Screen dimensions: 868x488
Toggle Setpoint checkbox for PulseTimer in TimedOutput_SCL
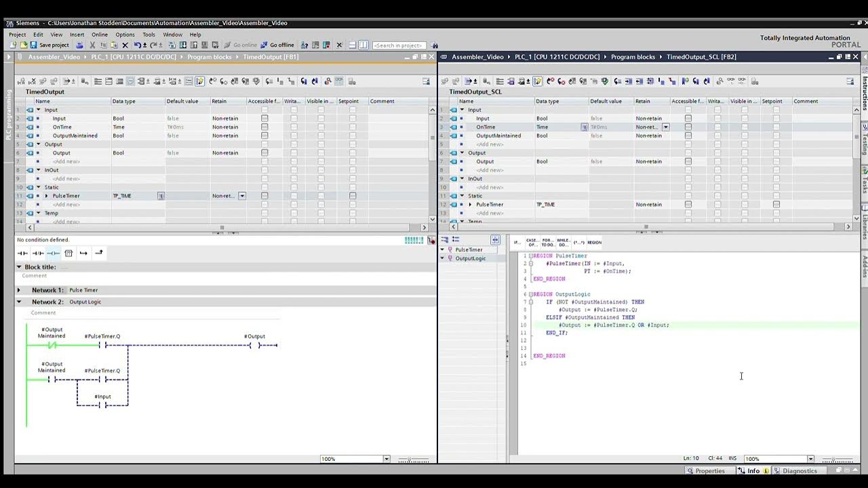click(x=776, y=204)
